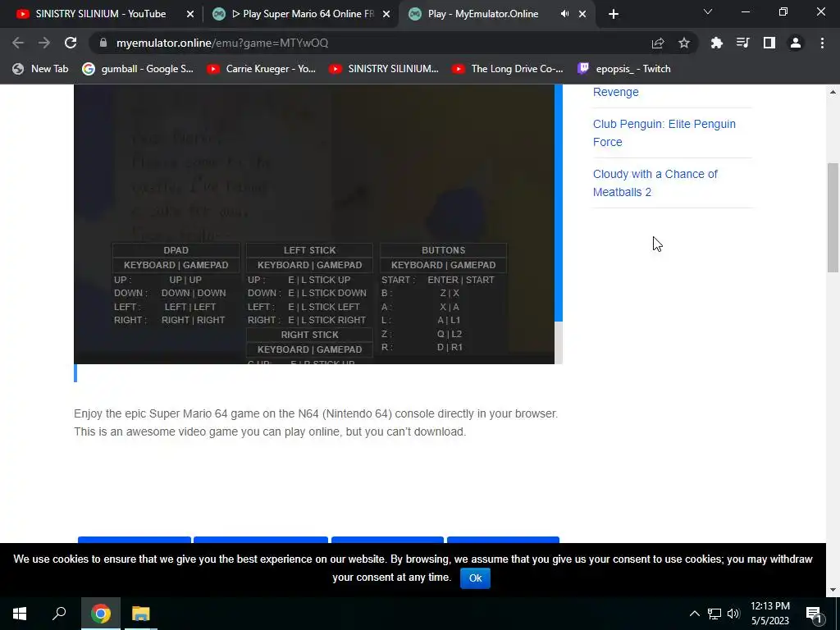
Task: Open the volume tray icon
Action: [x=733, y=614]
